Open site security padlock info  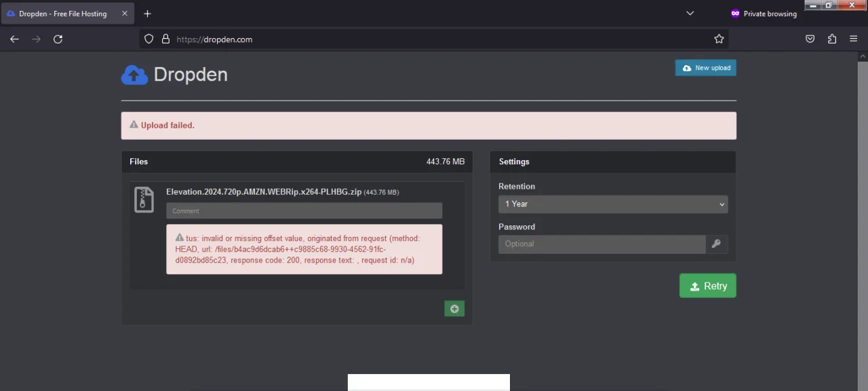point(165,39)
